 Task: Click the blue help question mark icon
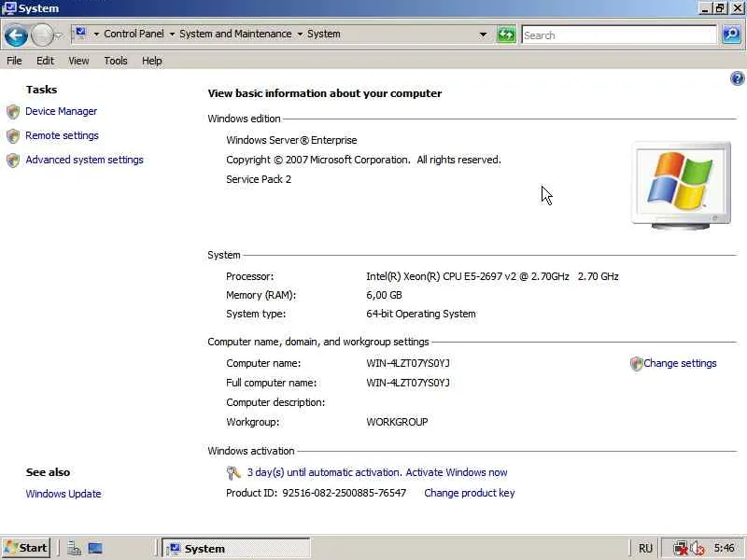point(737,78)
